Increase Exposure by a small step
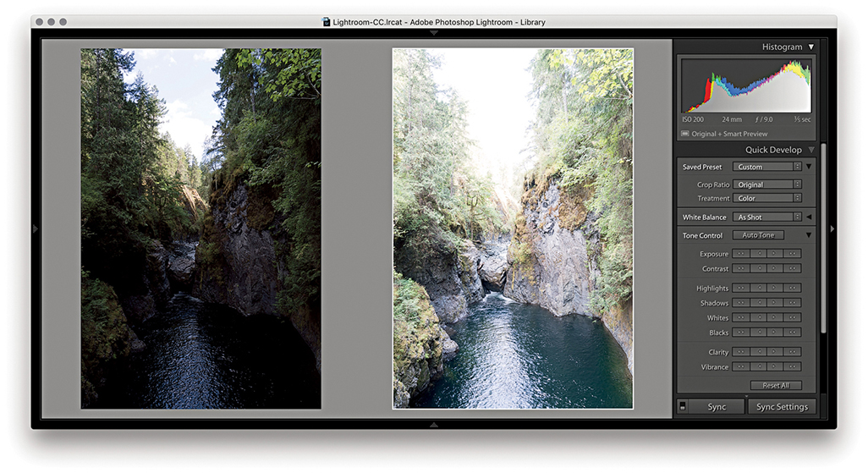The width and height of the screenshot is (868, 473). (775, 254)
